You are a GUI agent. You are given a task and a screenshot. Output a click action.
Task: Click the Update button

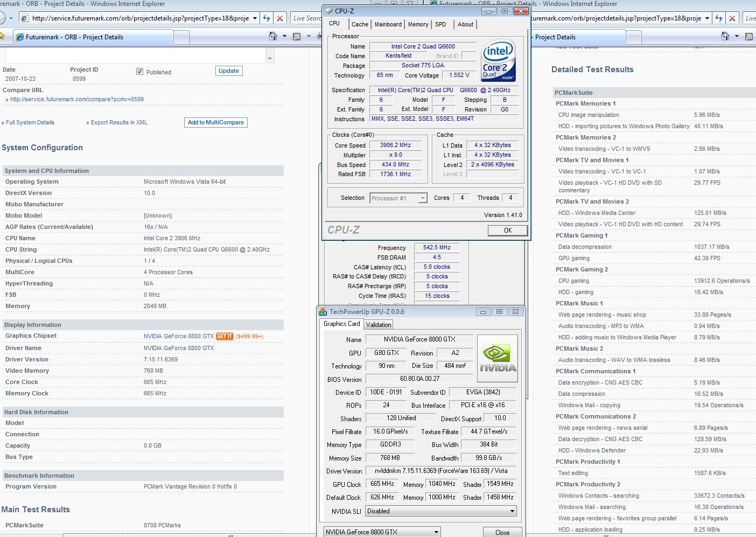[229, 71]
